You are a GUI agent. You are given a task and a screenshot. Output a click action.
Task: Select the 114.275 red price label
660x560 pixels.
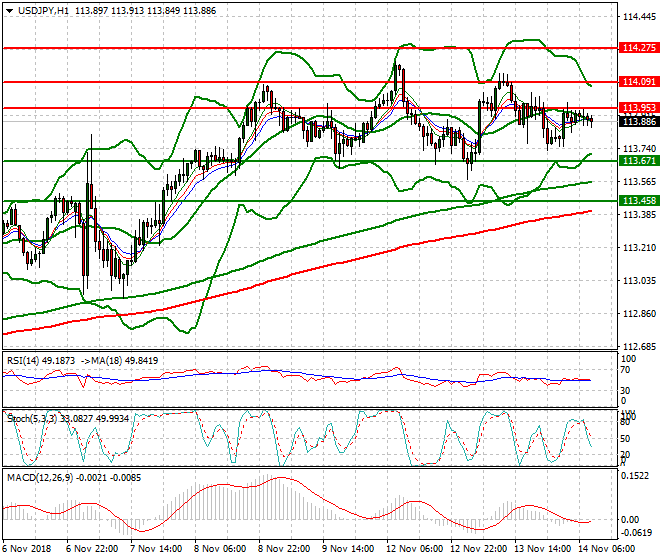(639, 48)
